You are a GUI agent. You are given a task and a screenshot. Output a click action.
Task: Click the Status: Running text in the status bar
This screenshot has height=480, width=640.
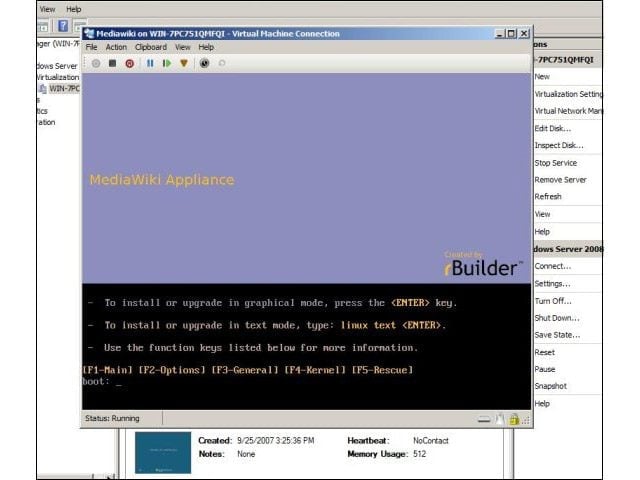[112, 418]
